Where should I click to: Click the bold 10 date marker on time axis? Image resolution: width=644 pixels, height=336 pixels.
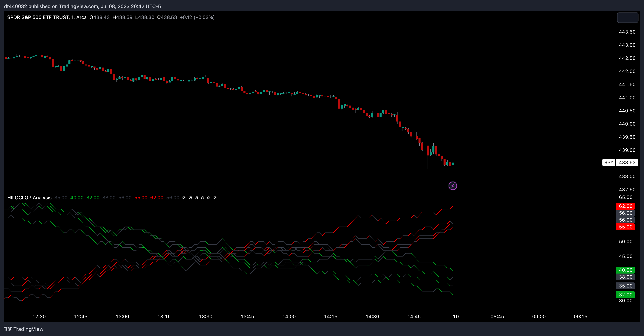tap(455, 316)
